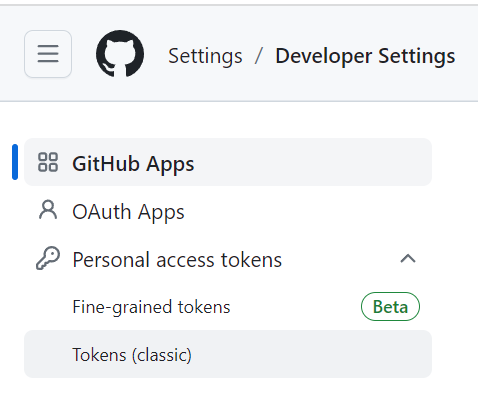This screenshot has height=407, width=478.
Task: Open Fine-grained tokens sub-item
Action: tap(151, 307)
